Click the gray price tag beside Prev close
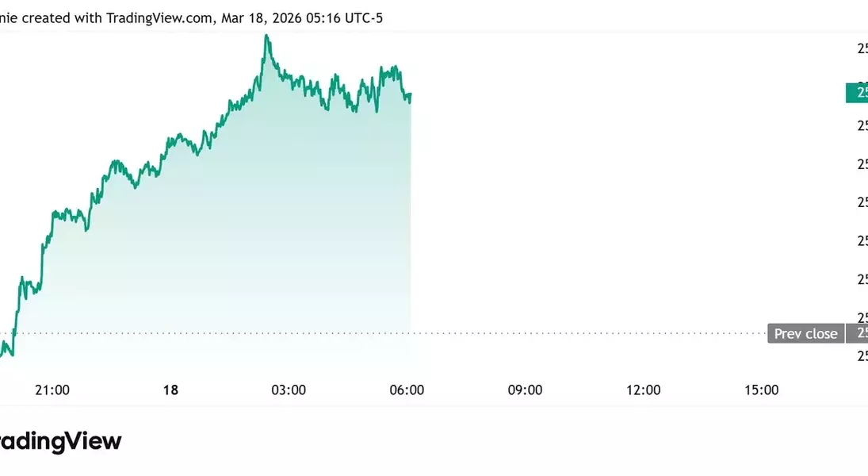Image resolution: width=868 pixels, height=476 pixels. (x=858, y=334)
